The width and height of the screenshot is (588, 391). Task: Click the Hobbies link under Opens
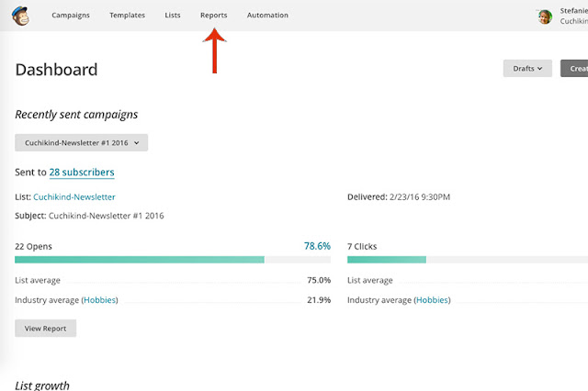100,300
